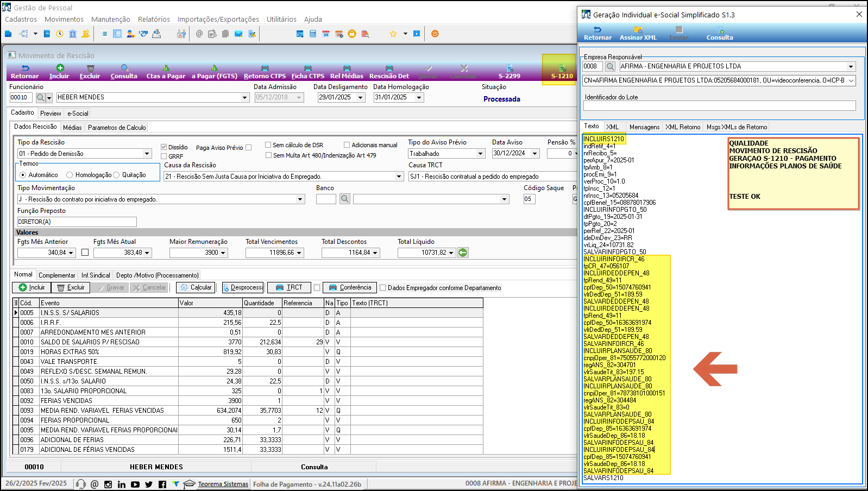The width and height of the screenshot is (868, 491).
Task: Enable Adicionais manual checkbox
Action: (347, 145)
